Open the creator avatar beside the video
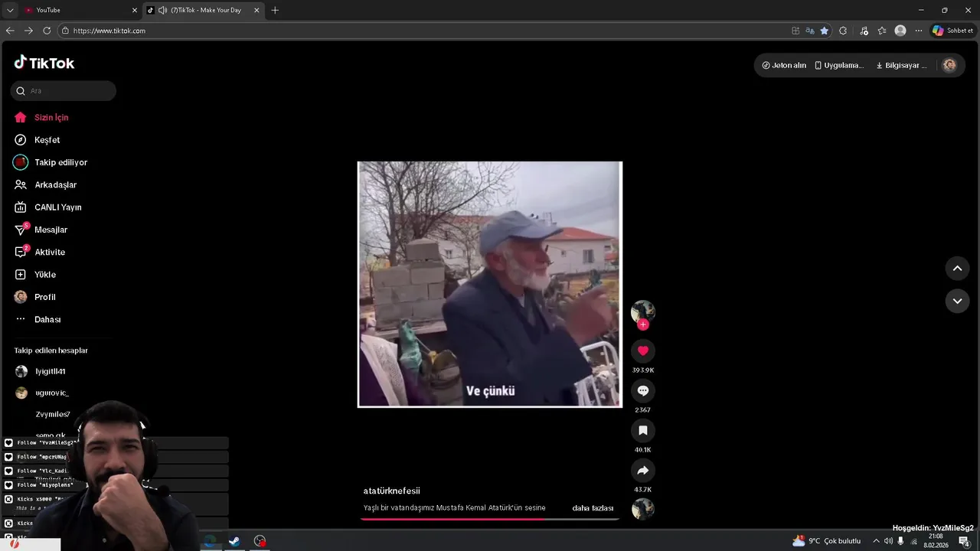980x551 pixels. [643, 311]
